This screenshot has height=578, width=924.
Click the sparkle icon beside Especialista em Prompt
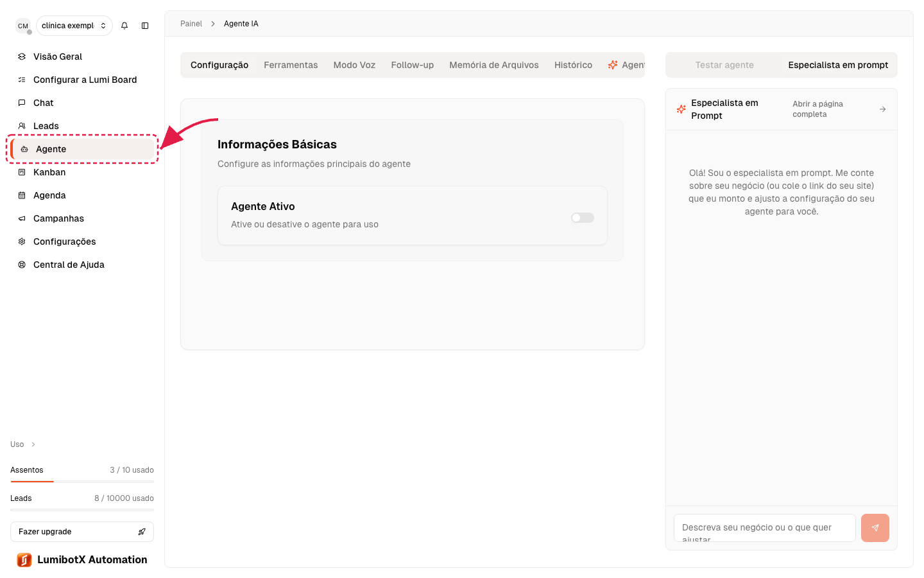(x=681, y=109)
